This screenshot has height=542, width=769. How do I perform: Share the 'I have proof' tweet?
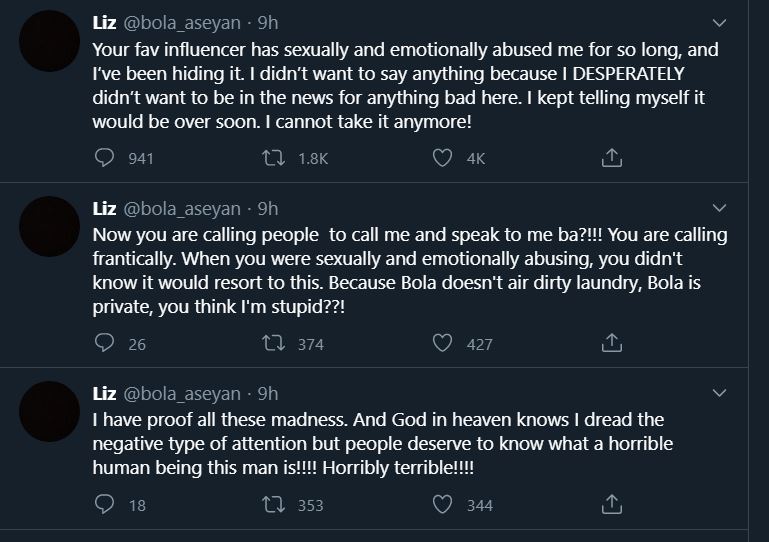click(x=612, y=504)
